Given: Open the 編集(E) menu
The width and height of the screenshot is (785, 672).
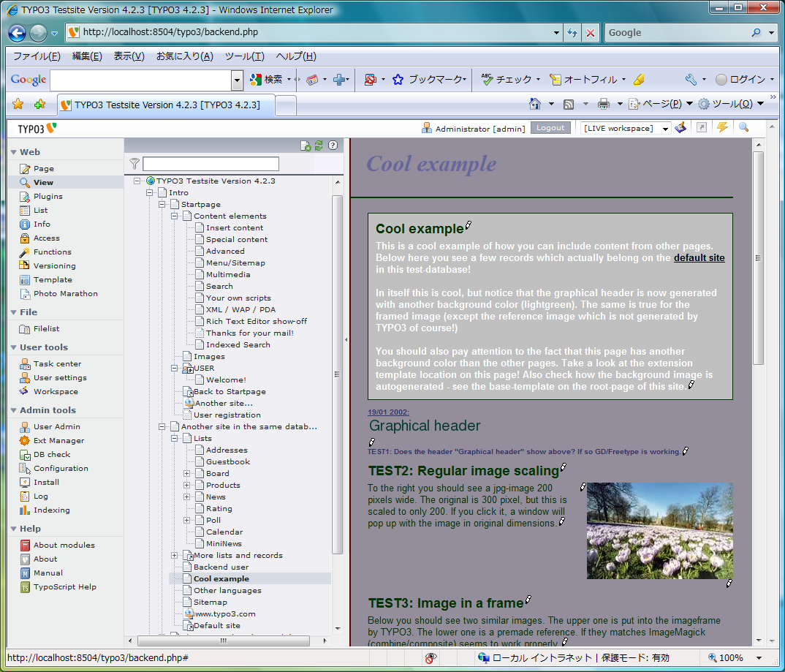Looking at the screenshot, I should pos(87,56).
